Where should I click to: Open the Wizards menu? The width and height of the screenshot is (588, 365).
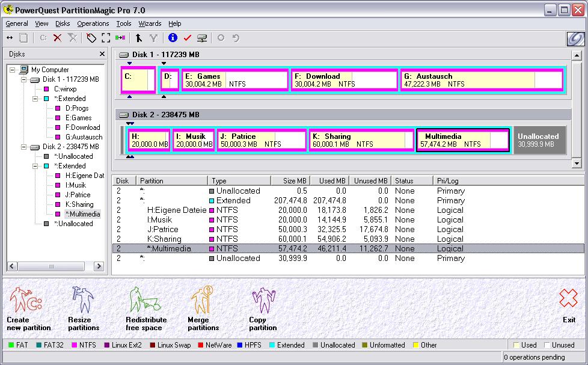150,23
